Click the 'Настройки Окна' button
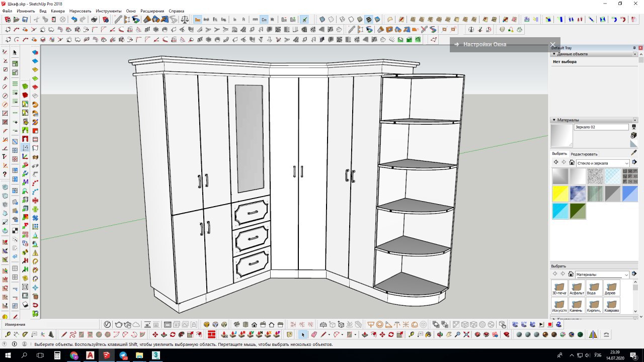The image size is (644, 362). coord(485,44)
